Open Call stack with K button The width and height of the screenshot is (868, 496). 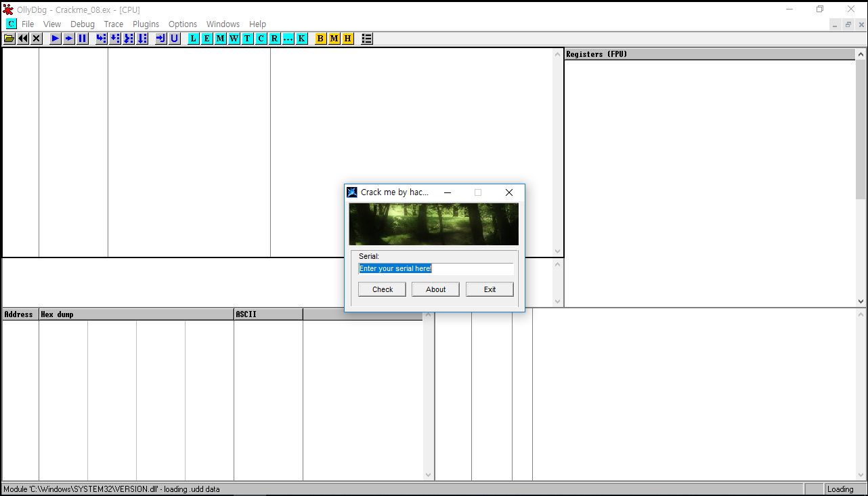302,39
